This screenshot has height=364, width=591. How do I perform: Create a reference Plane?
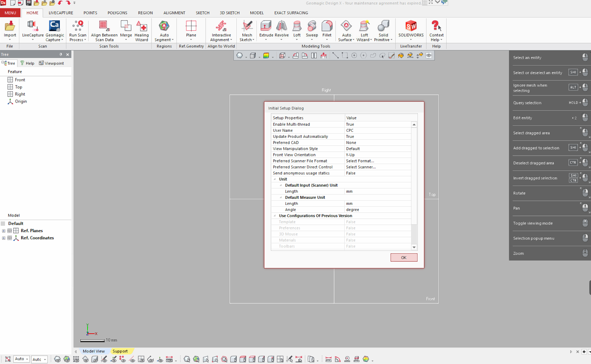click(x=191, y=30)
